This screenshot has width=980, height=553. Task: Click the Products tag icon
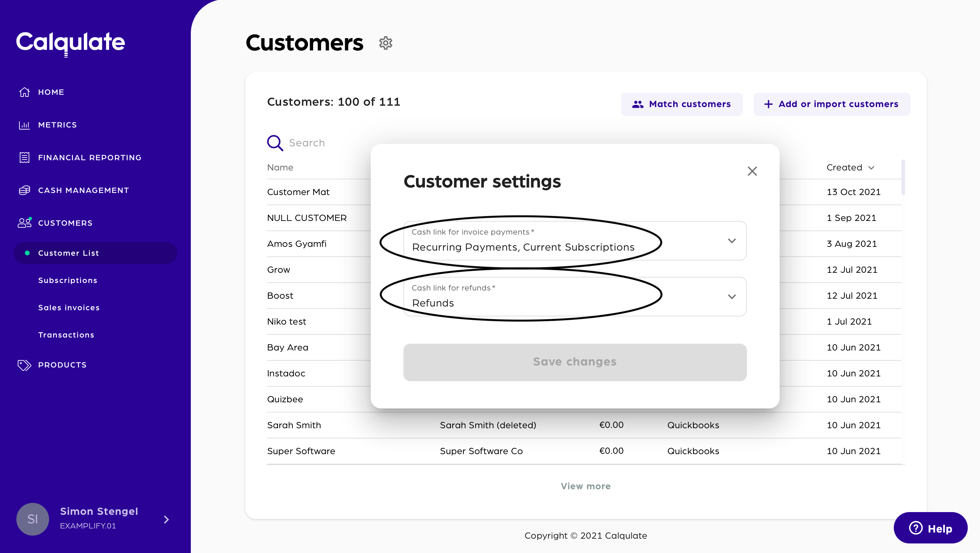(x=24, y=365)
